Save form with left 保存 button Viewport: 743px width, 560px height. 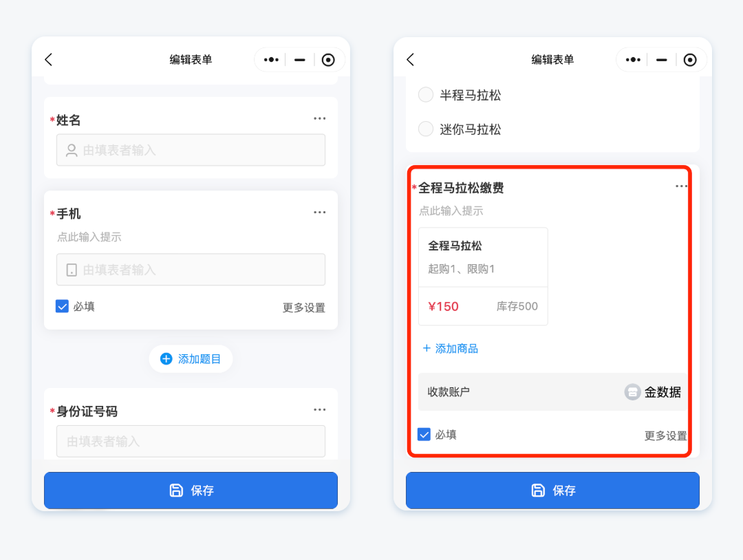pyautogui.click(x=191, y=491)
